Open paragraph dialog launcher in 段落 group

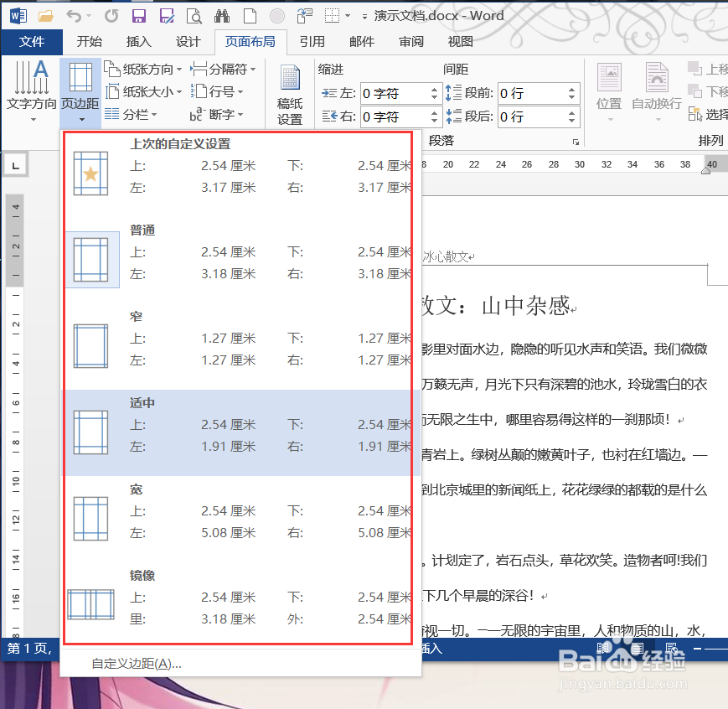point(576,142)
